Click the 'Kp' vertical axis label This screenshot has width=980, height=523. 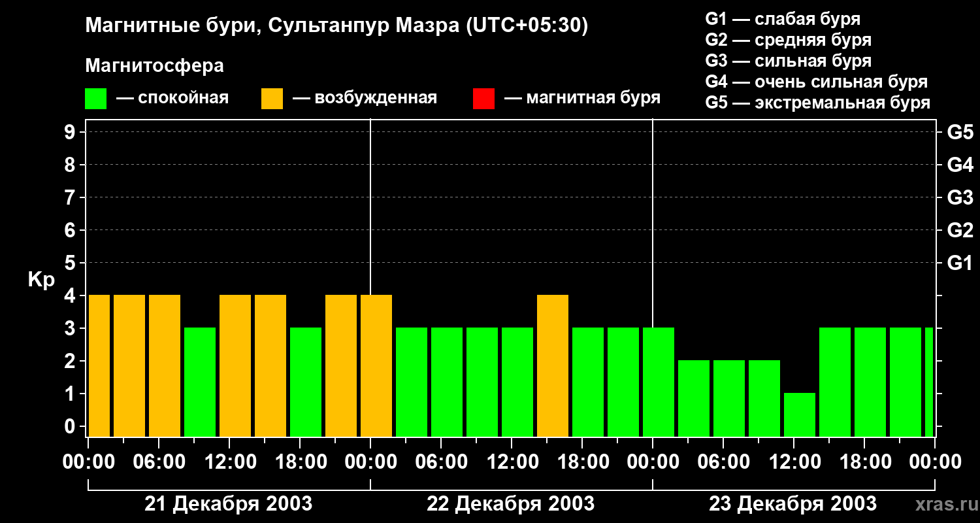(41, 280)
